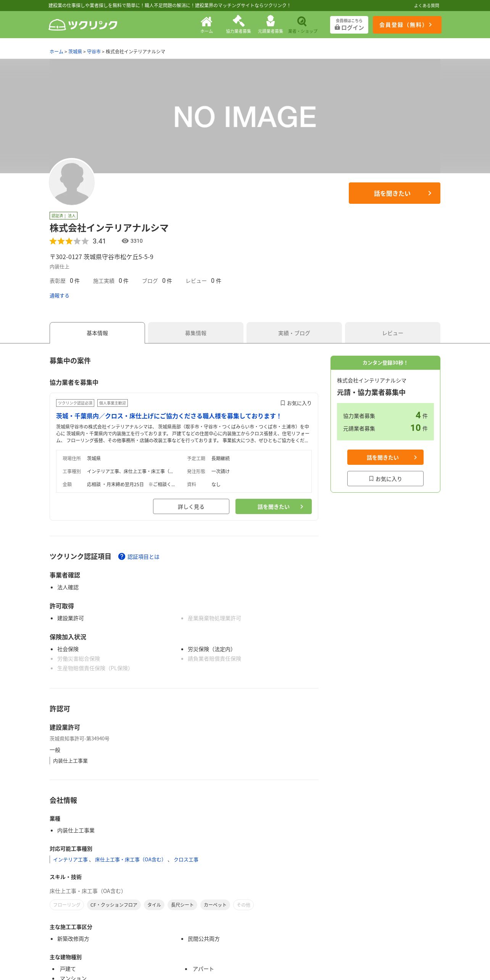Go to ホーム via house icon

click(x=206, y=25)
